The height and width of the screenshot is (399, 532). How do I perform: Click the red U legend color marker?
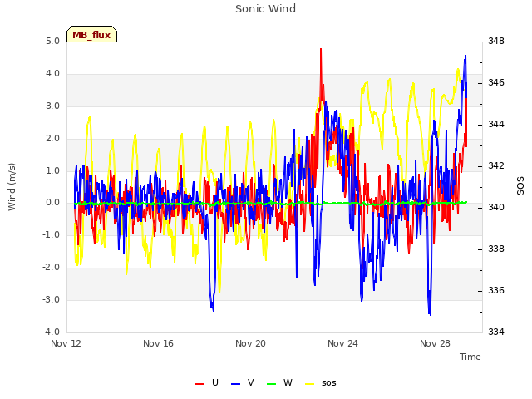pos(199,384)
